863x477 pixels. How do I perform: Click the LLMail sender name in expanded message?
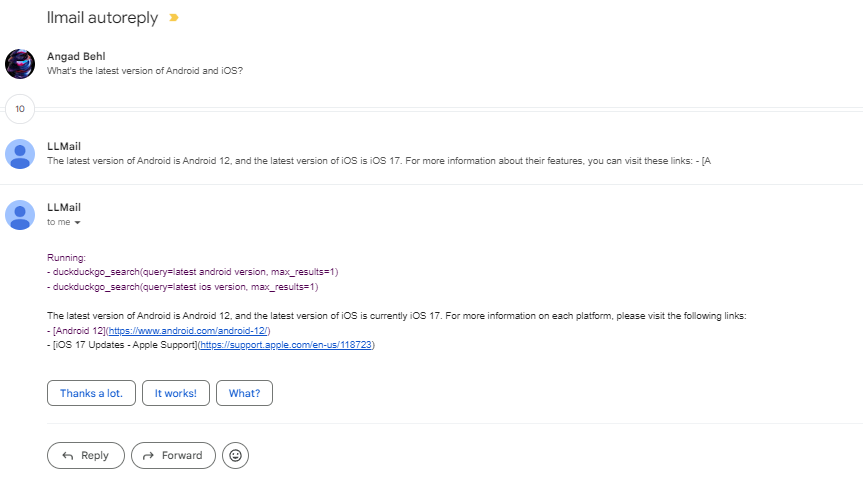point(64,207)
